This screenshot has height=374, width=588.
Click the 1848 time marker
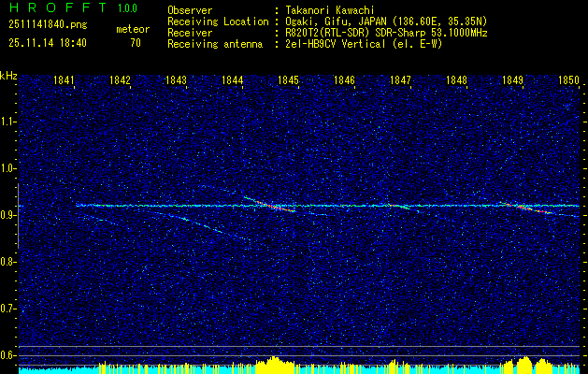tap(457, 80)
